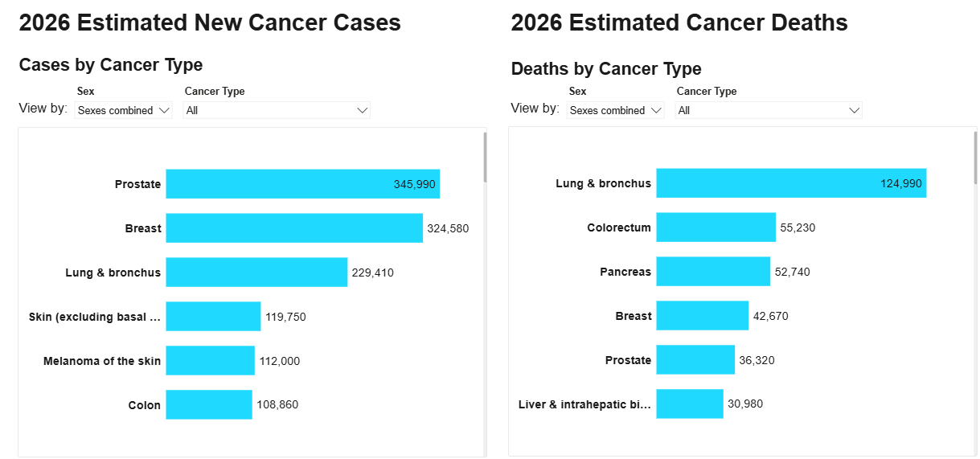Select the Breast bar in deaths chart
This screenshot has width=980, height=459.
702,316
